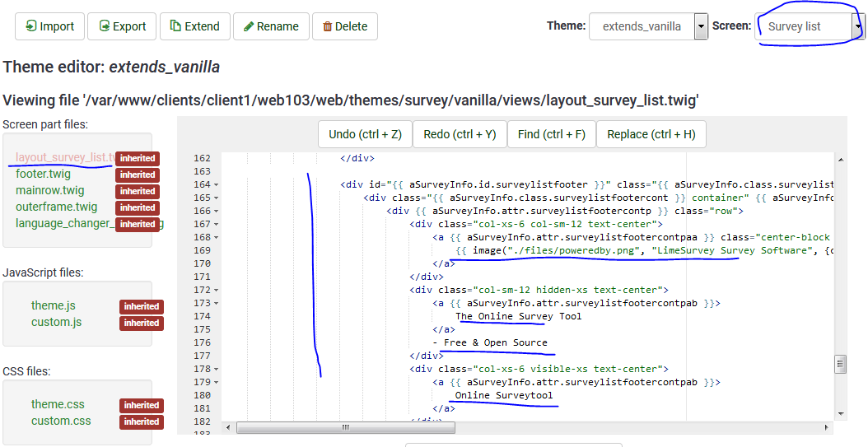Collapse code fold arrow at line 178
This screenshot has width=868, height=447.
[x=216, y=369]
